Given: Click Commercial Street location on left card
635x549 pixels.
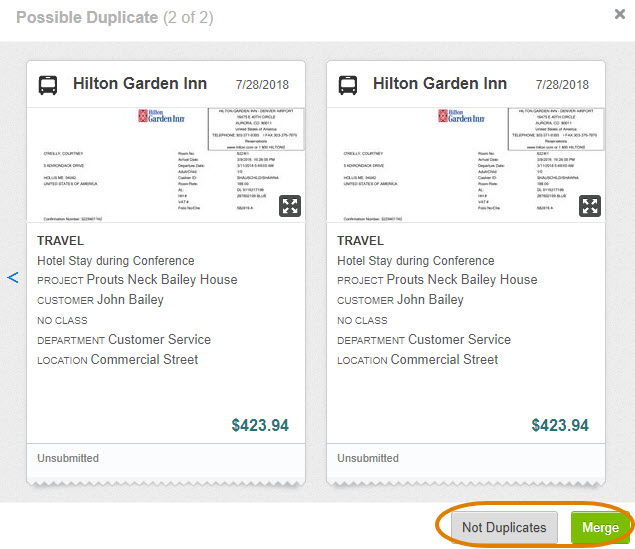Looking at the screenshot, I should click(145, 360).
